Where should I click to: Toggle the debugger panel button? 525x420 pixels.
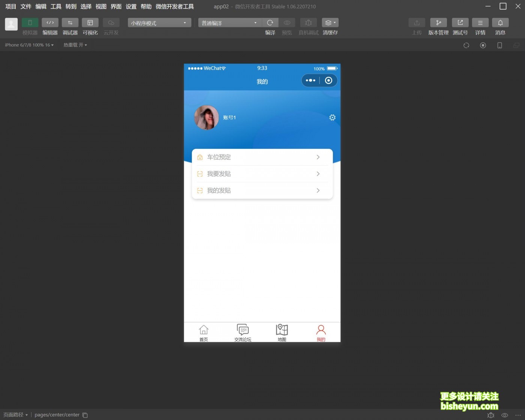coord(70,23)
